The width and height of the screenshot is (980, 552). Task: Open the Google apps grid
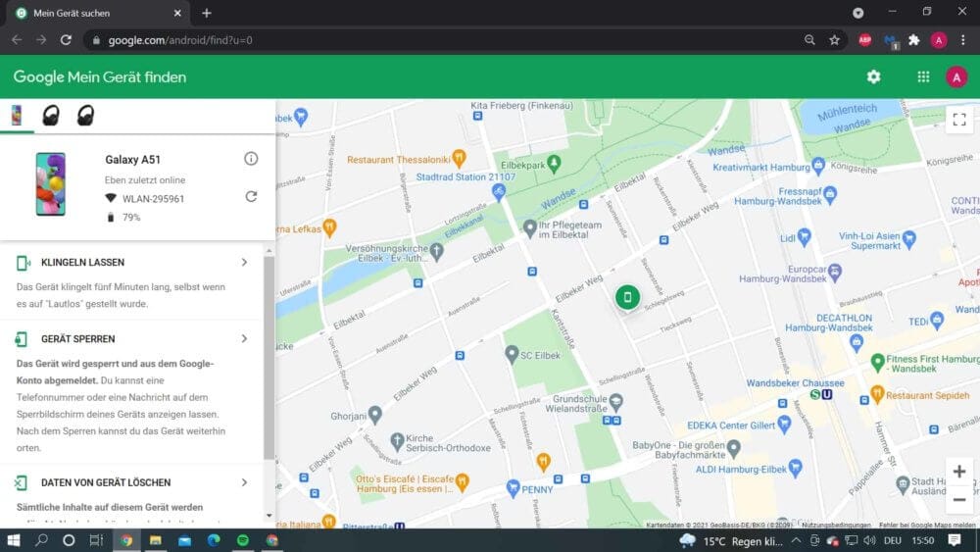[923, 76]
